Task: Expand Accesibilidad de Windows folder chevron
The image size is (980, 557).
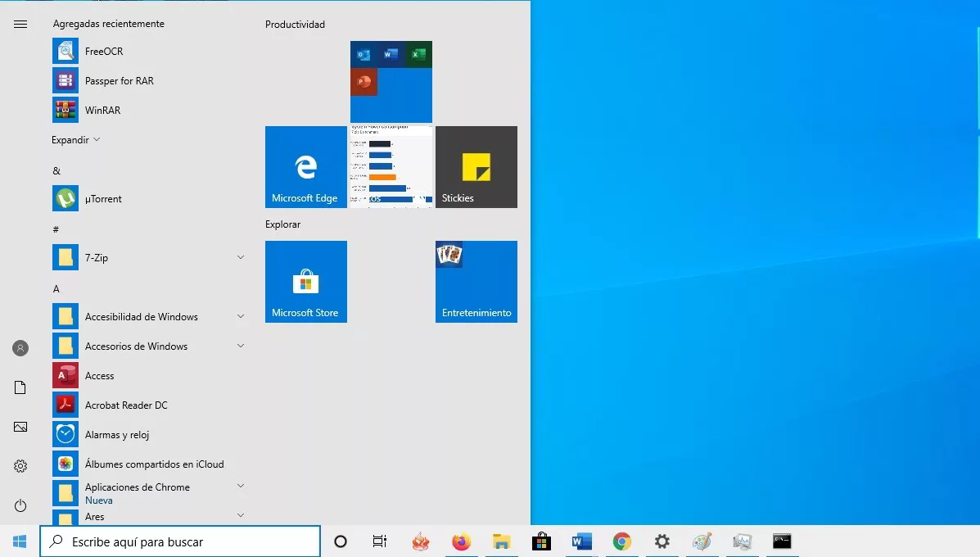Action: tap(241, 317)
